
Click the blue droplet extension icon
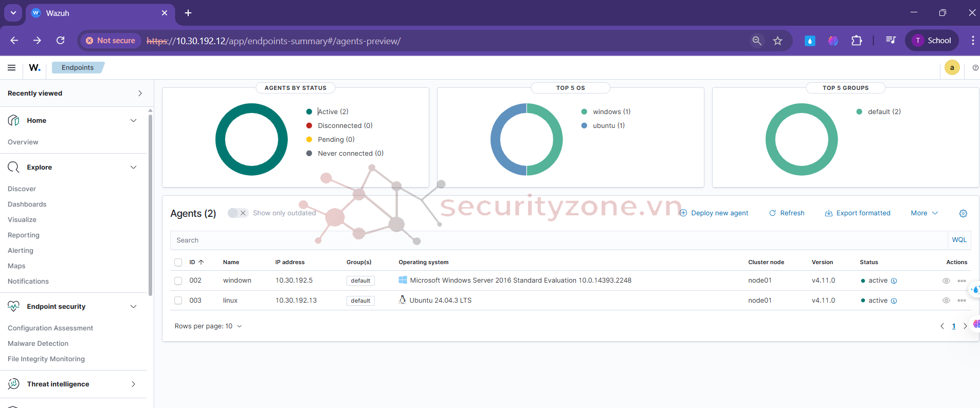810,41
